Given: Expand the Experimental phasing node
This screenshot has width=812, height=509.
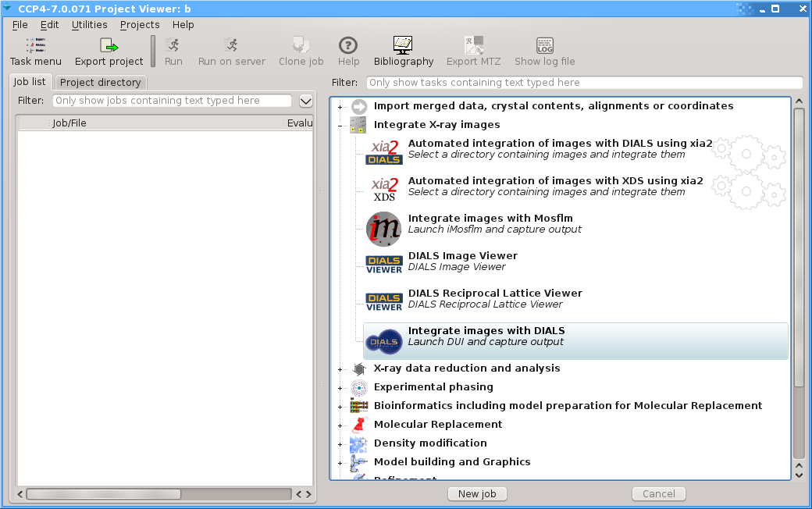Looking at the screenshot, I should 340,388.
